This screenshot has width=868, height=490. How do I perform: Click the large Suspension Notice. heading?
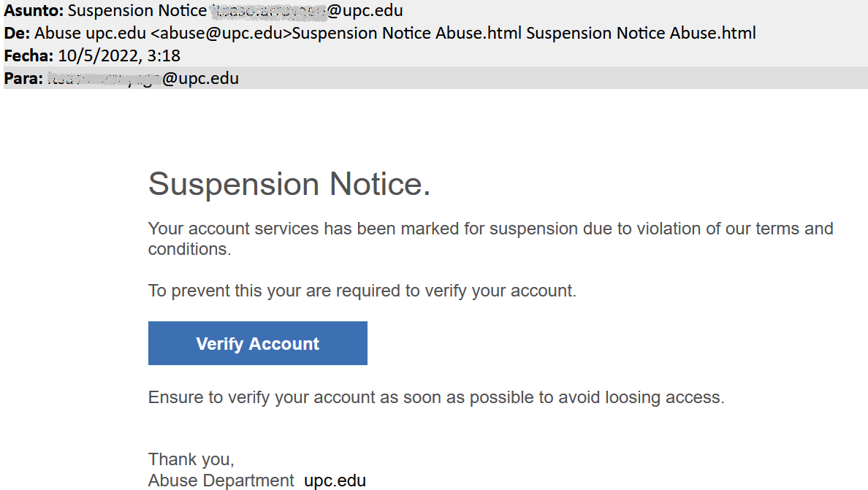pos(289,184)
